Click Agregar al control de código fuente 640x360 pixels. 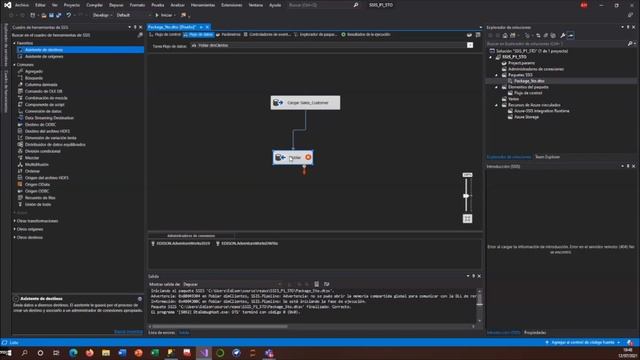(583, 342)
